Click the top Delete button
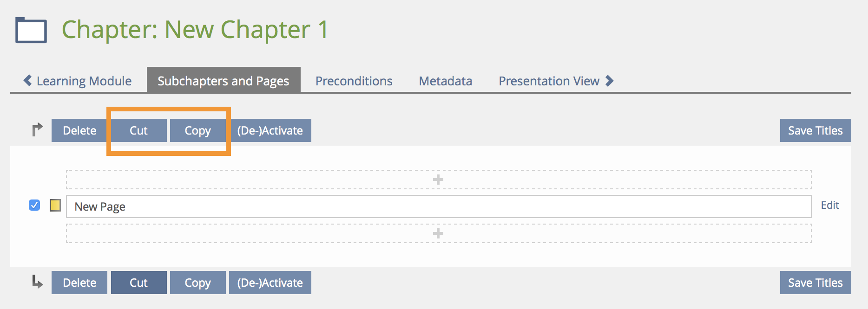 coord(79,130)
